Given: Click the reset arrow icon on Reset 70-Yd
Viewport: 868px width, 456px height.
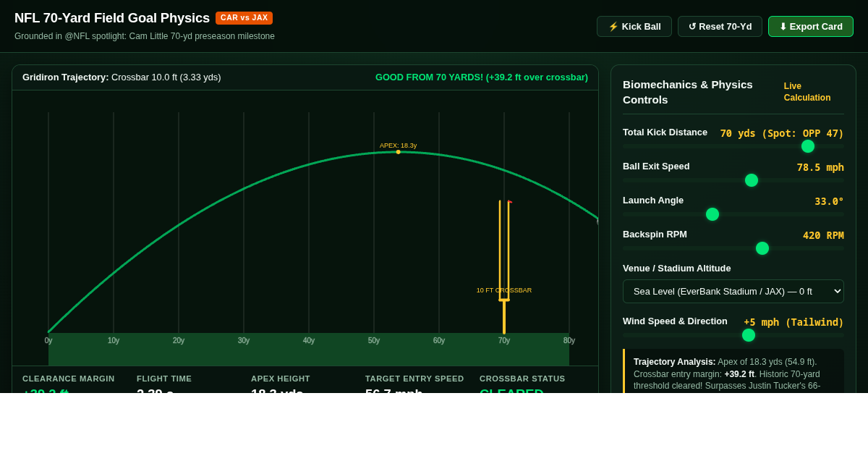Looking at the screenshot, I should [692, 26].
